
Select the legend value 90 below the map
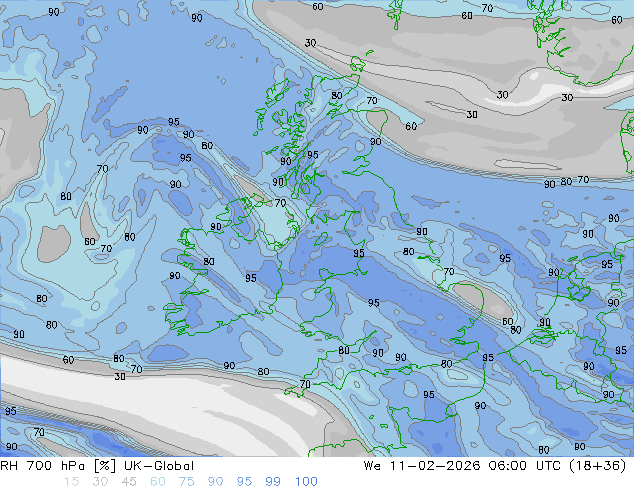pyautogui.click(x=215, y=482)
